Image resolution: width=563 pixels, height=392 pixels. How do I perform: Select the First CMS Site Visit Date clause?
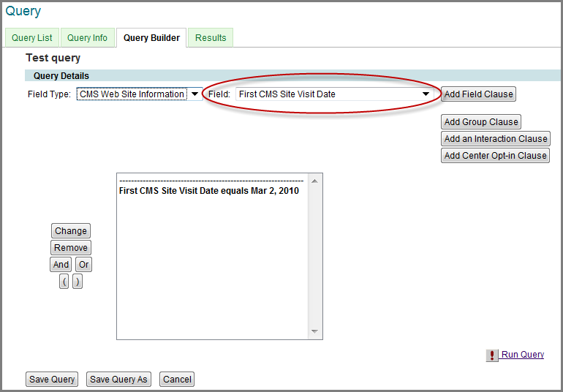209,191
